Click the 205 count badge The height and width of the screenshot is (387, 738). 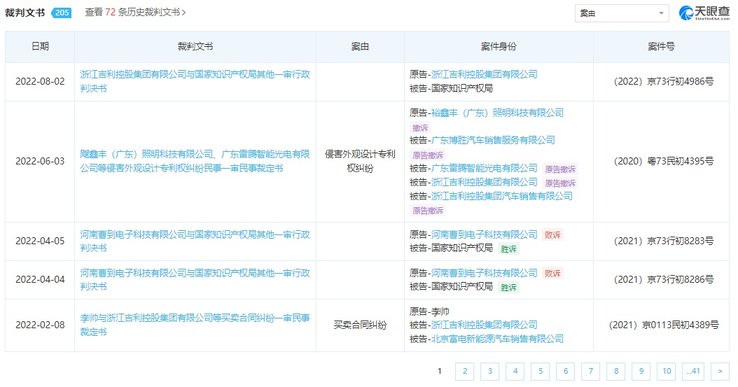[62, 13]
